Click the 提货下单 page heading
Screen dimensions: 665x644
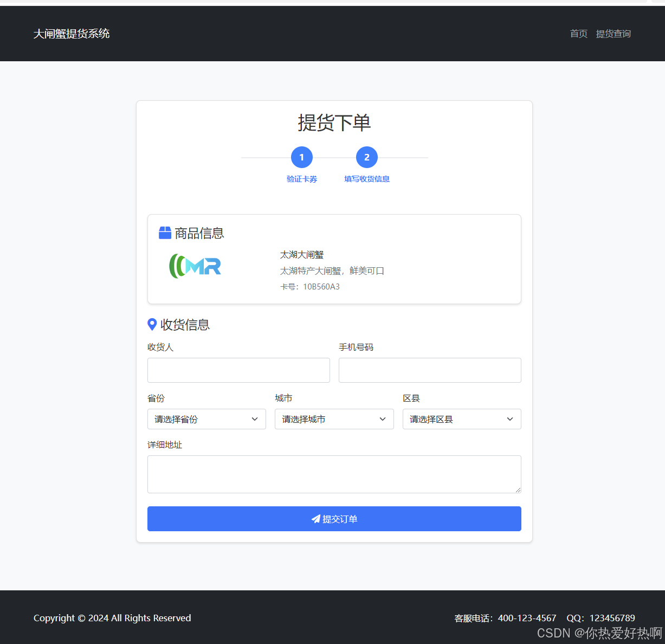(334, 123)
